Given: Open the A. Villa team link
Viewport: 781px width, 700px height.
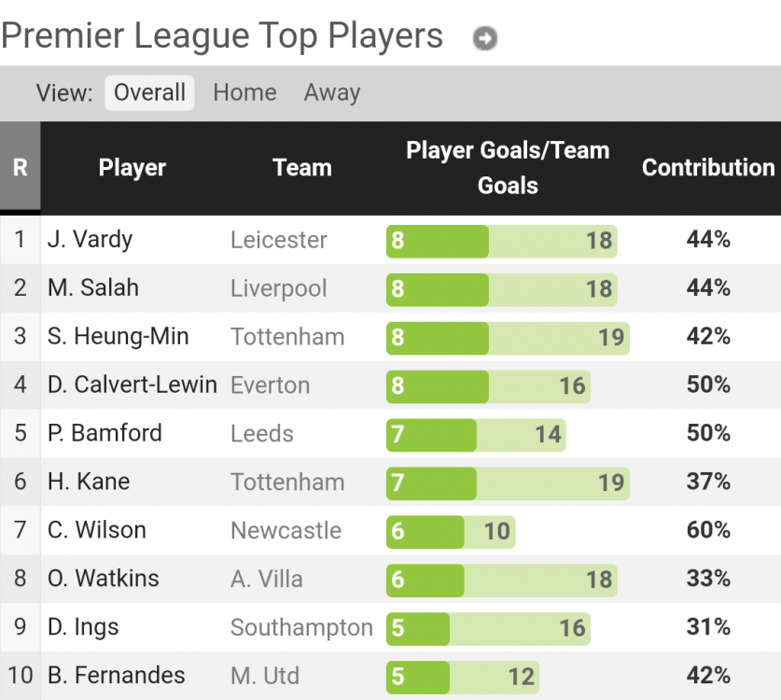Looking at the screenshot, I should [267, 580].
